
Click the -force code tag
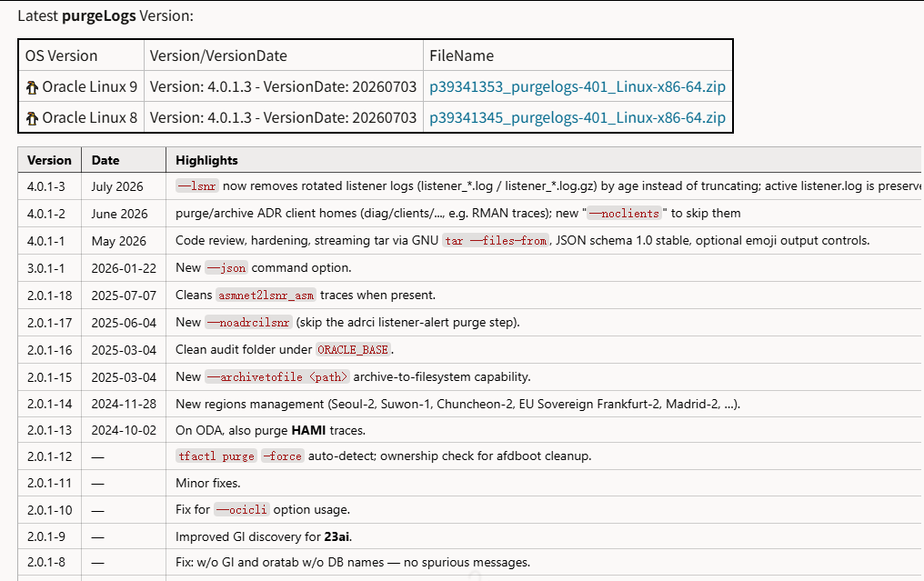pos(283,456)
